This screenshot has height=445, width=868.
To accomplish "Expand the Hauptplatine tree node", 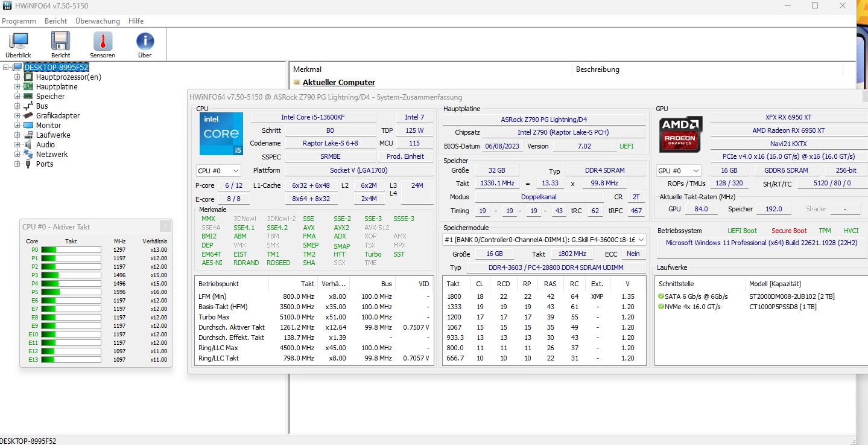I will point(17,87).
